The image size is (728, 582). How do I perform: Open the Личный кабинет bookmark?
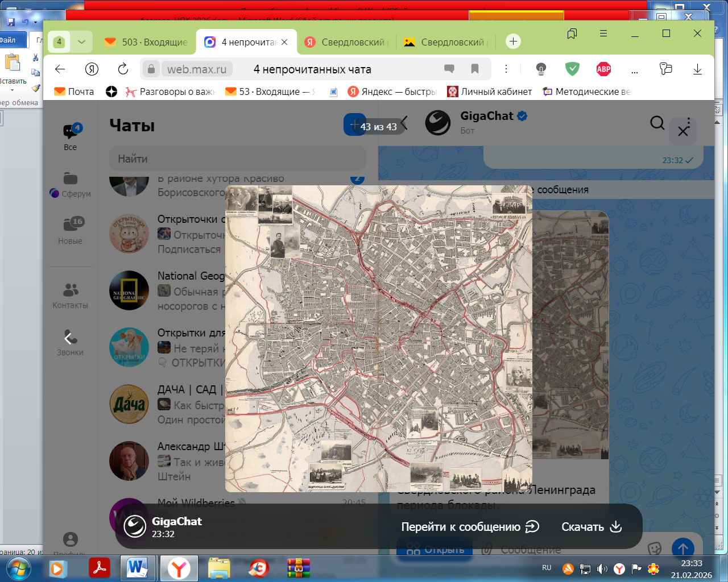(490, 92)
